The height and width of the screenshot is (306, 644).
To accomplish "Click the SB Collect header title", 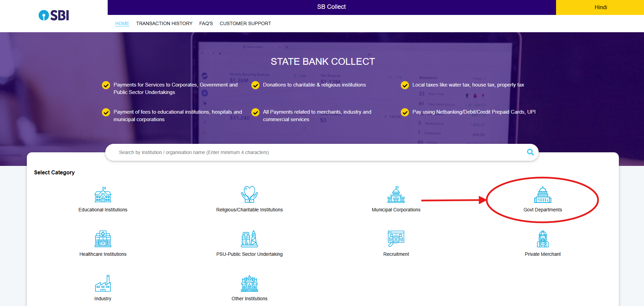I will coord(331,7).
